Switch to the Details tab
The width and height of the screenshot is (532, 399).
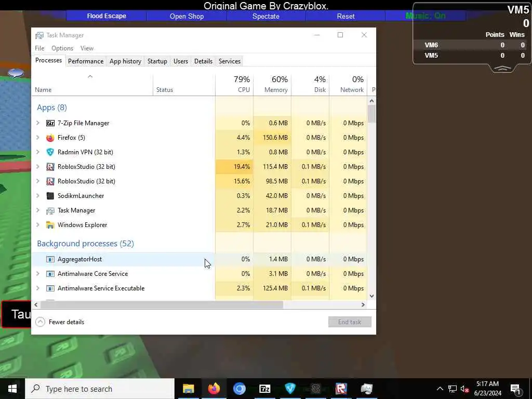click(x=203, y=61)
